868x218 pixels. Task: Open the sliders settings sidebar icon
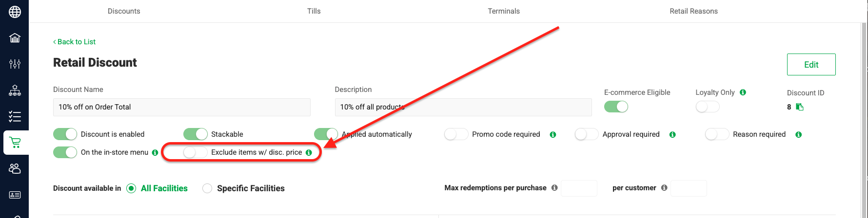(15, 64)
